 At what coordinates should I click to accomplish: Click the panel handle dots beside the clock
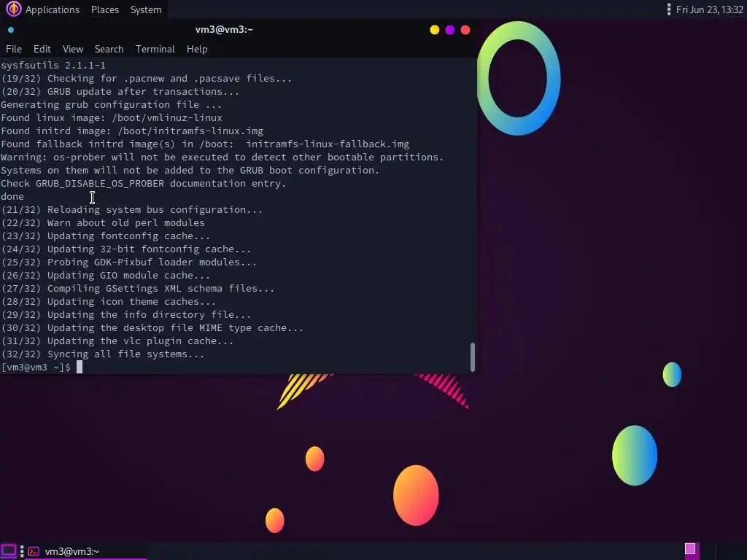click(669, 9)
